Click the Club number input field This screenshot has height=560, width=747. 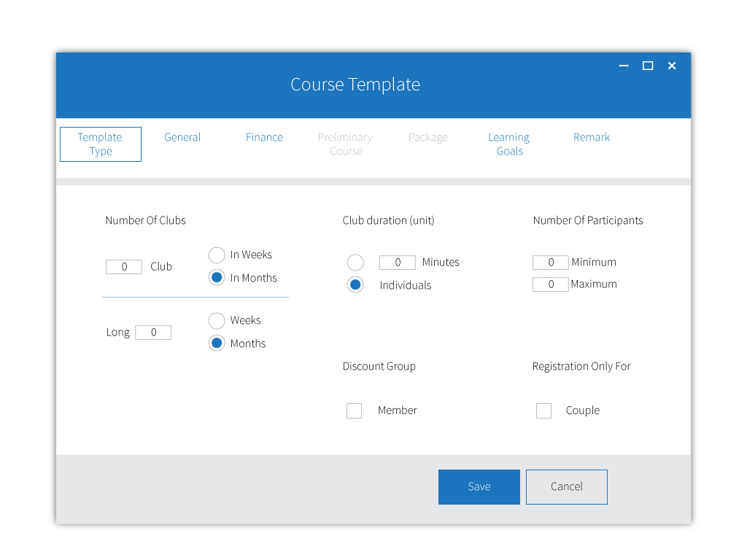124,267
